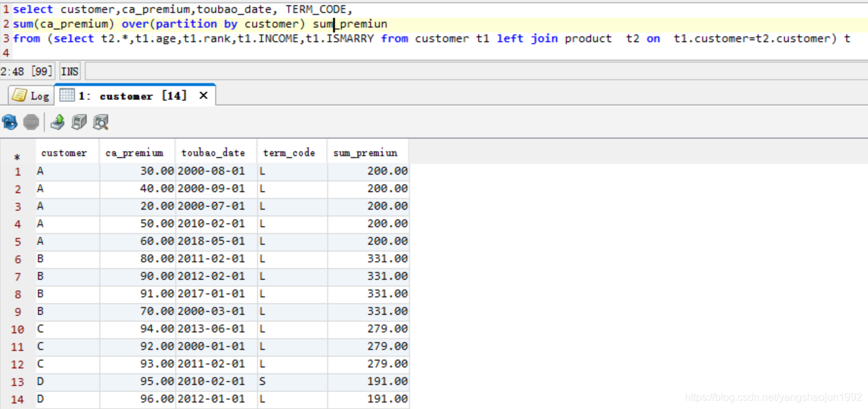The height and width of the screenshot is (409, 868).
Task: Click the INS insert mode indicator
Action: 70,71
